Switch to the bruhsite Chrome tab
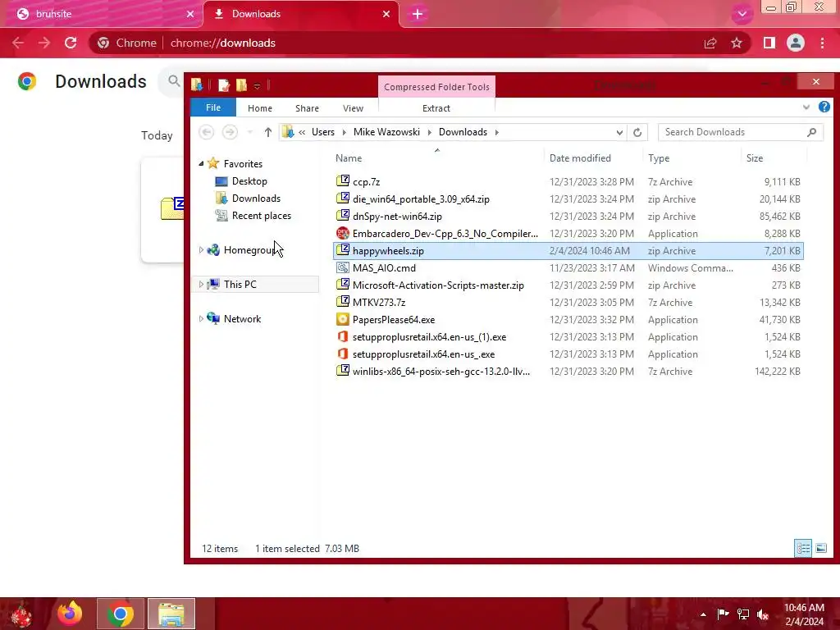Viewport: 840px width, 630px height. tap(102, 14)
